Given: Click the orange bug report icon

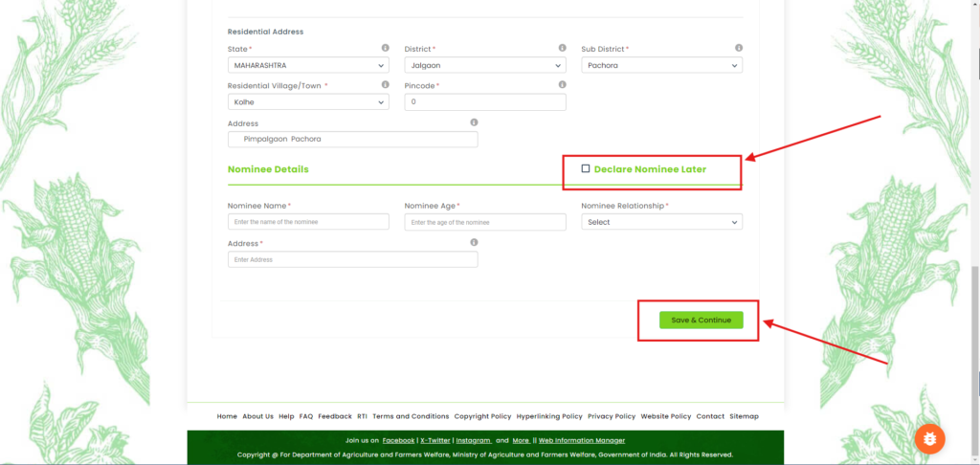Looking at the screenshot, I should coord(929,438).
